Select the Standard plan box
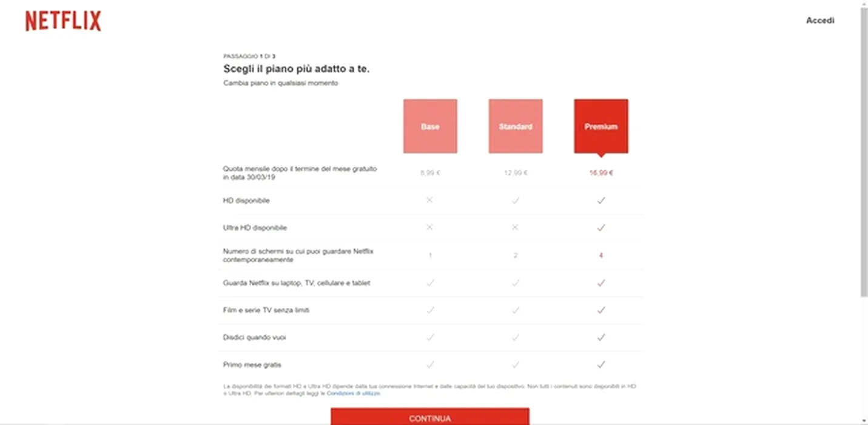868x425 pixels. click(516, 126)
